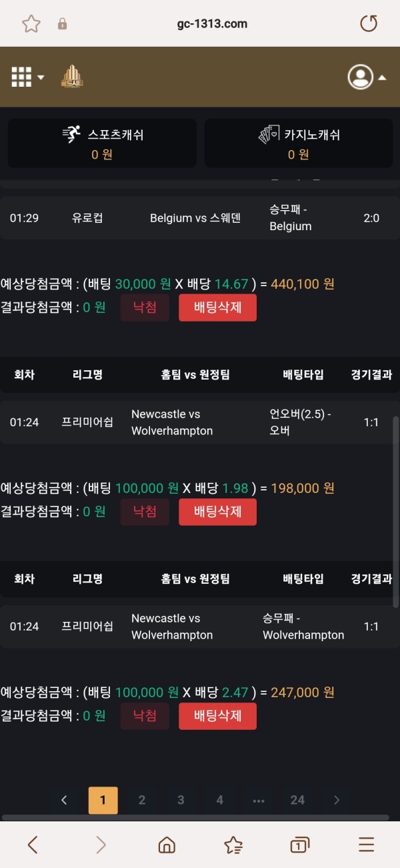The width and height of the screenshot is (400, 868).
Task: Delete the Newcastle 언오버(2.5) bet
Action: pyautogui.click(x=217, y=512)
